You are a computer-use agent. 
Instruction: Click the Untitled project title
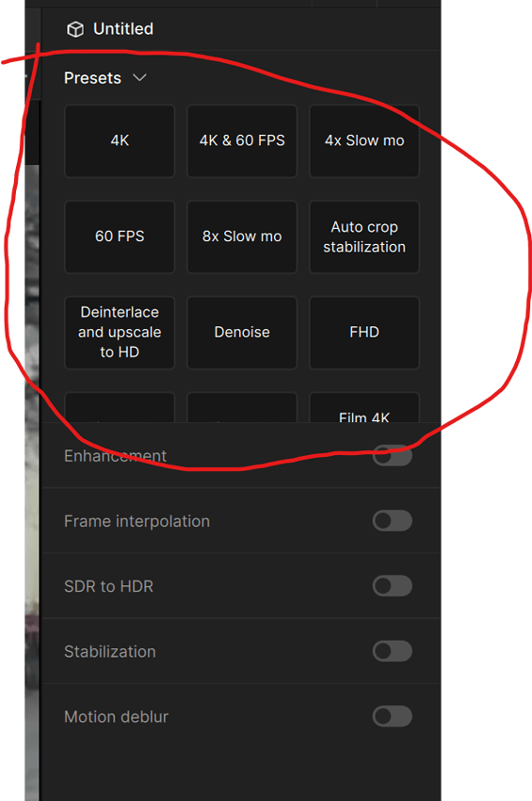pyautogui.click(x=123, y=28)
